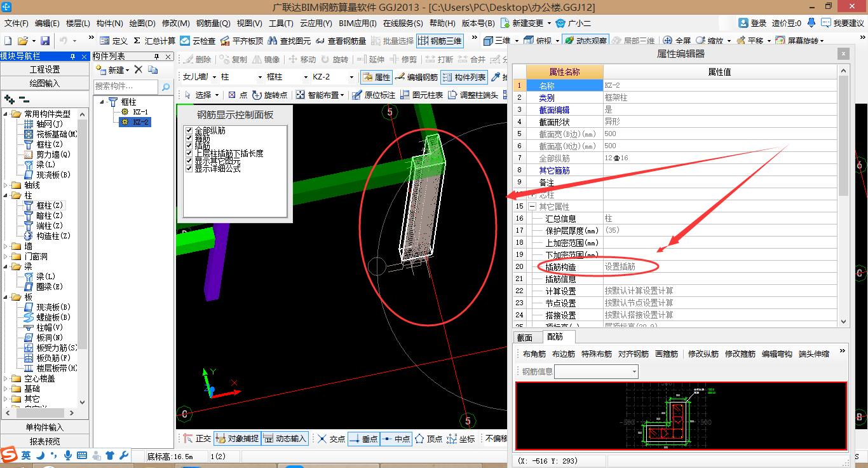Click the 单构件输入 button
This screenshot has width=868, height=468.
[x=44, y=427]
